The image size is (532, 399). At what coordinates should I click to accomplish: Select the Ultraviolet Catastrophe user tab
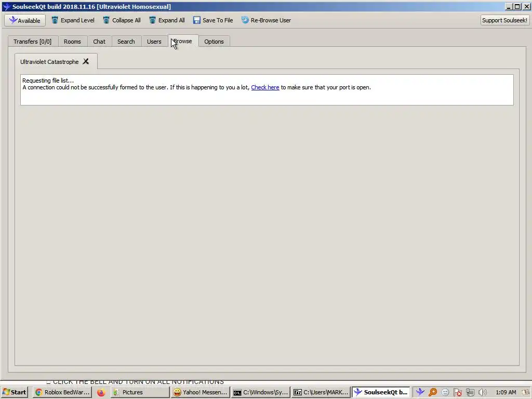click(x=49, y=62)
